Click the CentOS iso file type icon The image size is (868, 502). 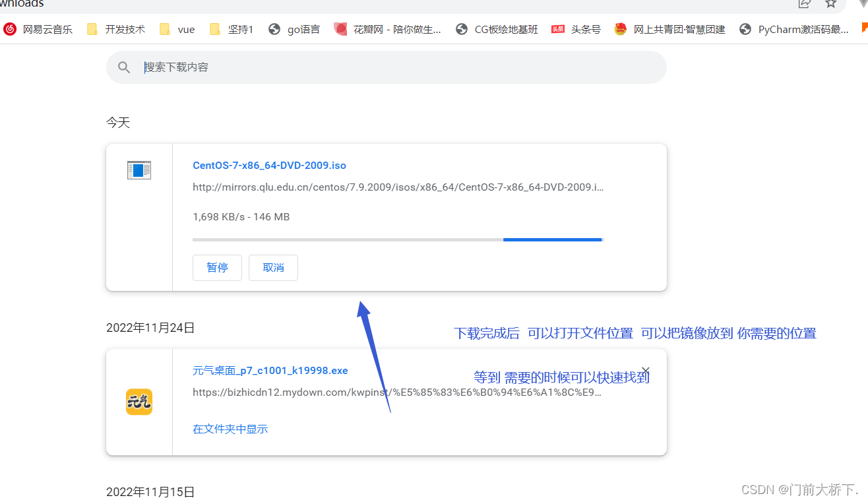(139, 170)
